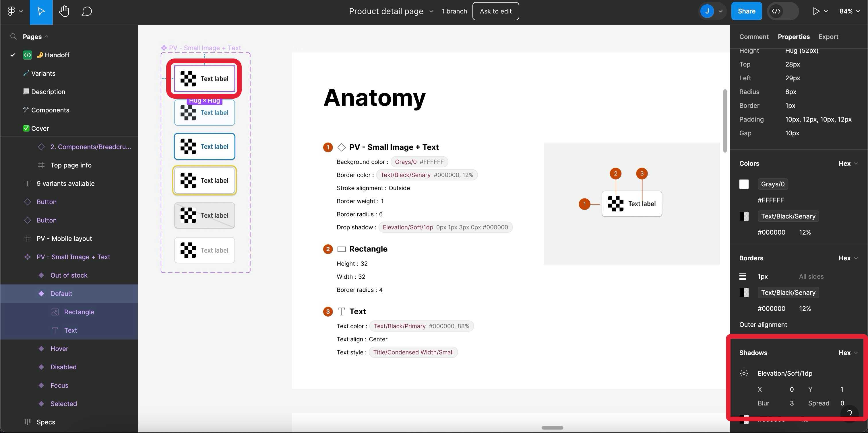
Task: Click the white Grays/0 color swatch
Action: [x=744, y=184]
